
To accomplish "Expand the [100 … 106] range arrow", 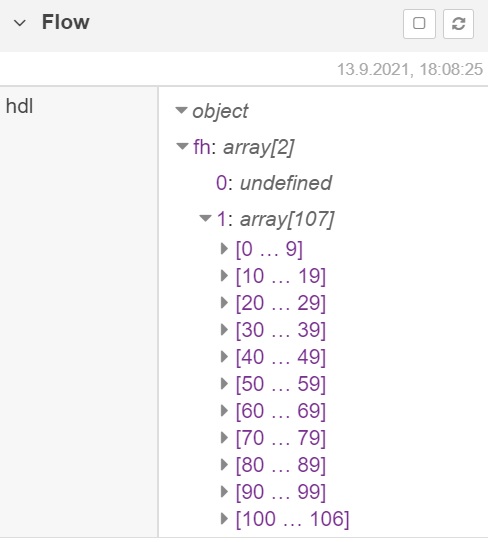I will 224,518.
